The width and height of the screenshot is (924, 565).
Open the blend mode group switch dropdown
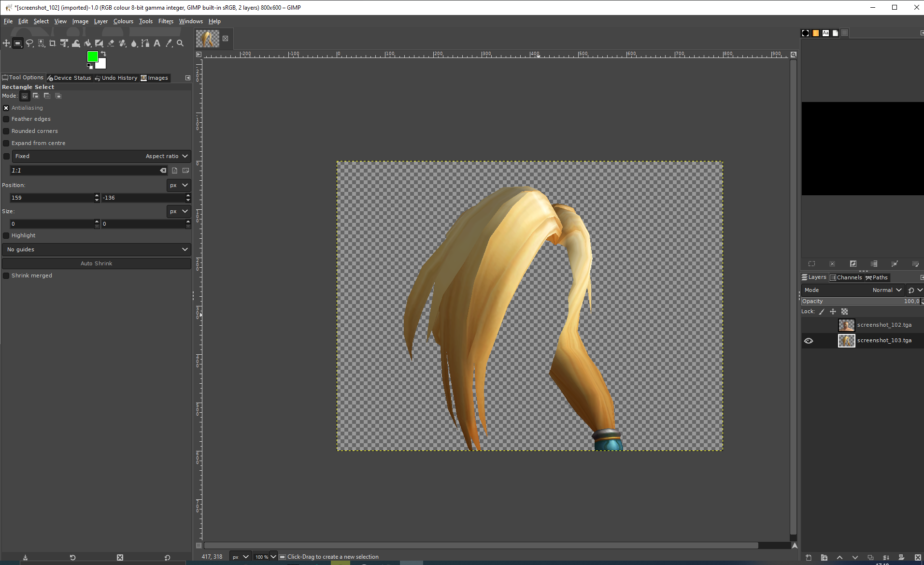[x=915, y=290]
